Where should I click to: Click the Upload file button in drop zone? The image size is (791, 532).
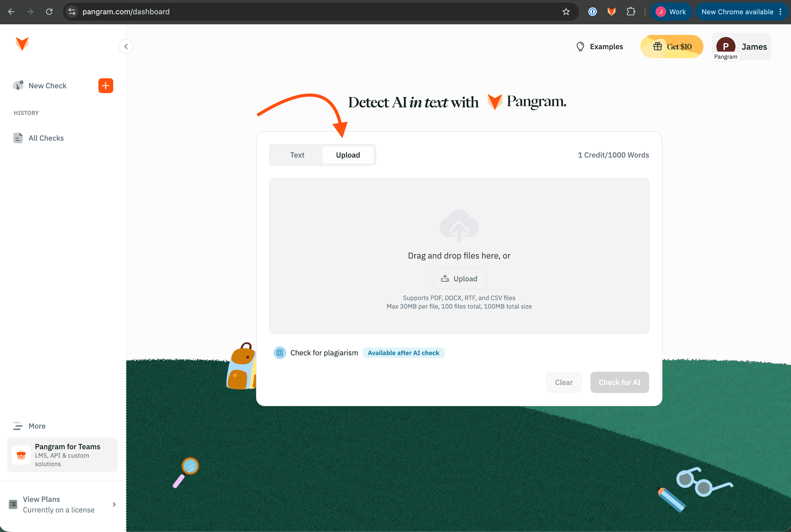[459, 278]
